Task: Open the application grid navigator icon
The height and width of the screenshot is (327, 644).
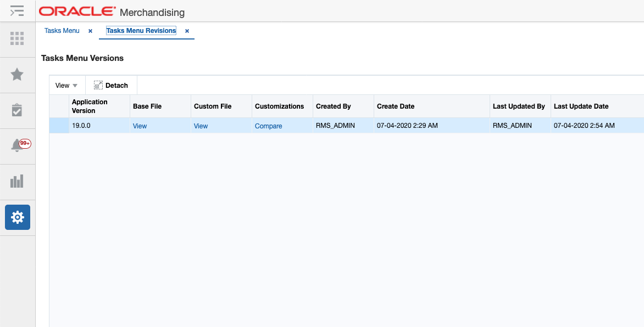Action: pyautogui.click(x=17, y=39)
